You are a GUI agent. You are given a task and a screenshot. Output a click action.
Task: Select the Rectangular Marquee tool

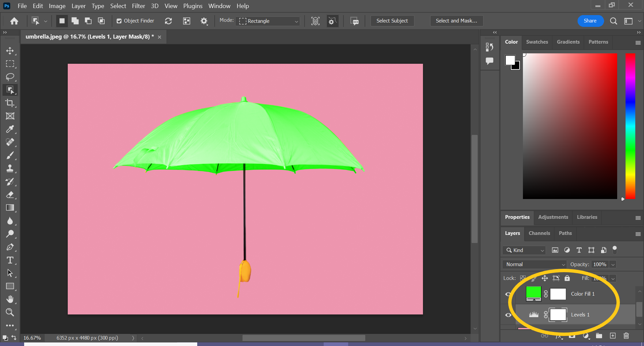point(10,64)
